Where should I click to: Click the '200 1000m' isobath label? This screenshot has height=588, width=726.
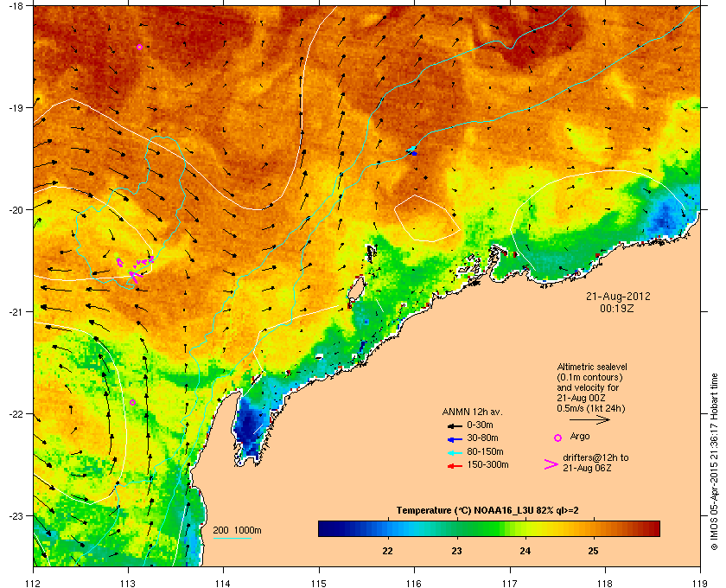237,531
